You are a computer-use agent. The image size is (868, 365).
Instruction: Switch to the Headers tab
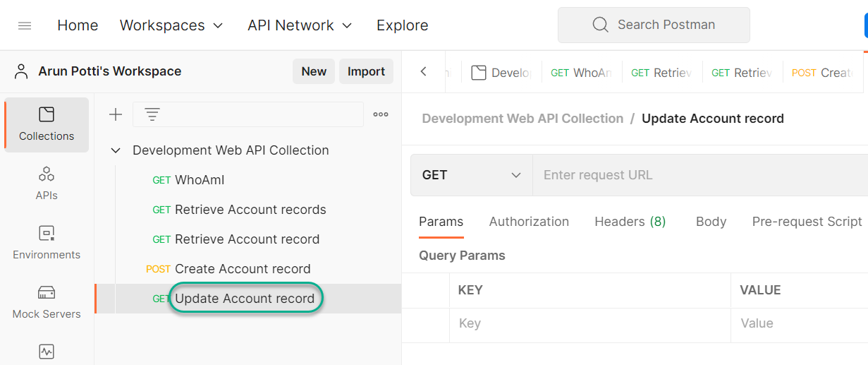coord(630,222)
